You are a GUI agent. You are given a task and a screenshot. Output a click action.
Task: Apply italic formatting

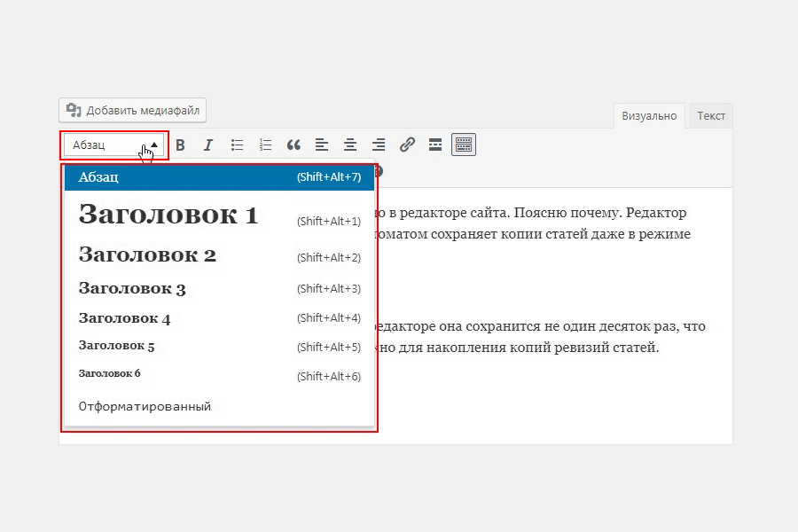click(208, 145)
